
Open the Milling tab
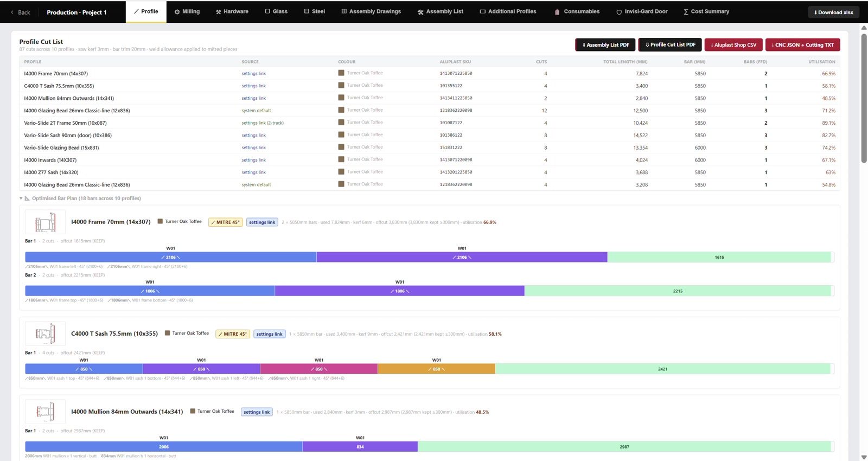click(187, 11)
